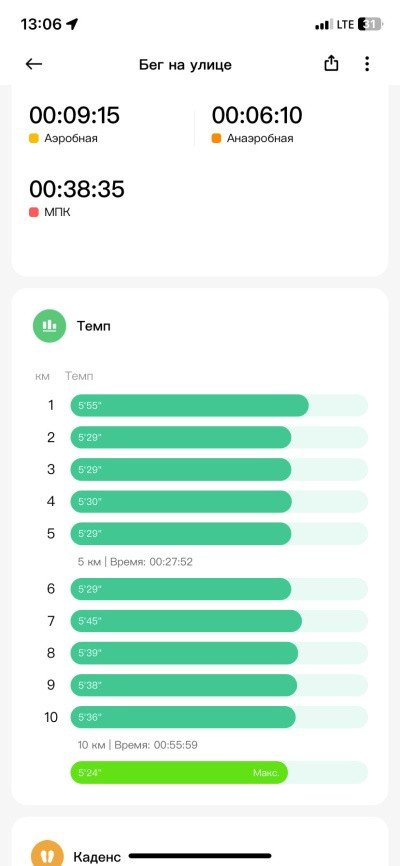
Task: Select the orange Анаэробная color marker
Action: pyautogui.click(x=217, y=139)
